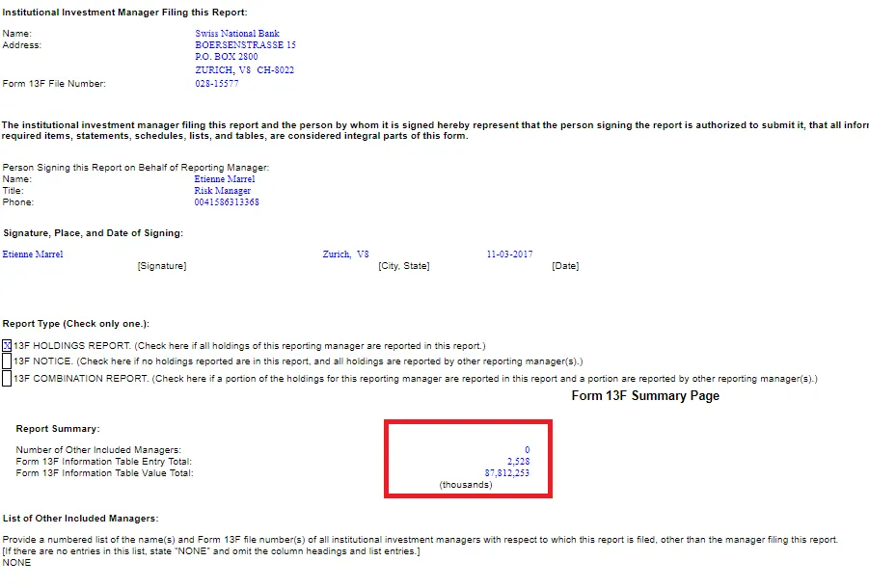Click 'Form 13F Information Table Value Total:' label
The image size is (869, 588).
pyautogui.click(x=105, y=473)
